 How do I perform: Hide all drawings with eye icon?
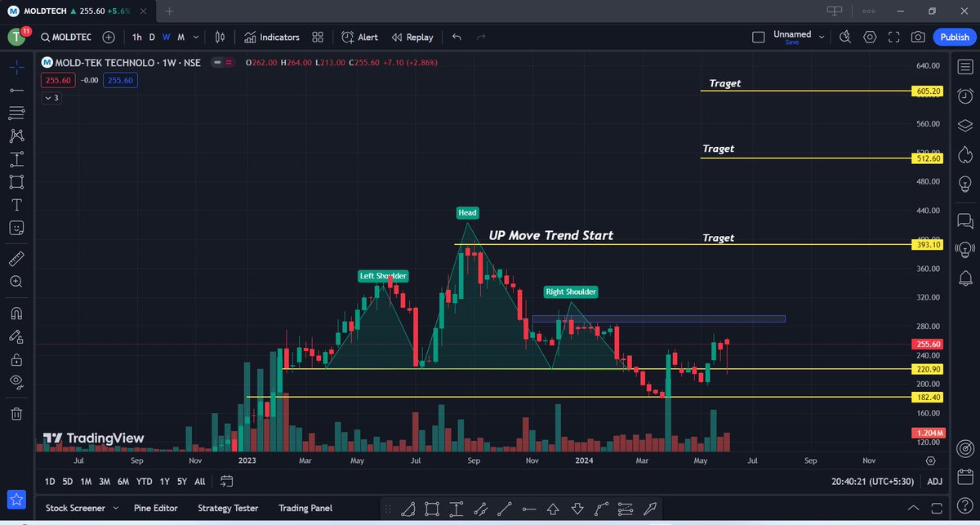point(16,381)
